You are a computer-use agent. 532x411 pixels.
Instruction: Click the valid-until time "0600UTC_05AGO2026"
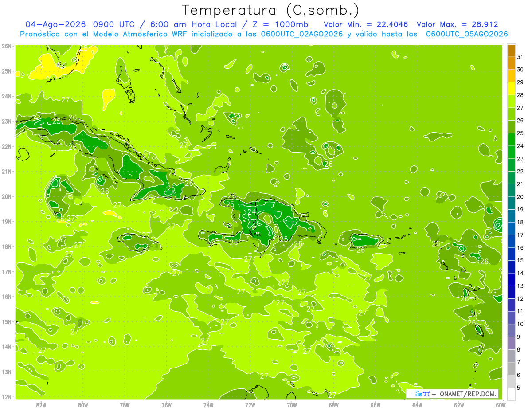click(467, 34)
